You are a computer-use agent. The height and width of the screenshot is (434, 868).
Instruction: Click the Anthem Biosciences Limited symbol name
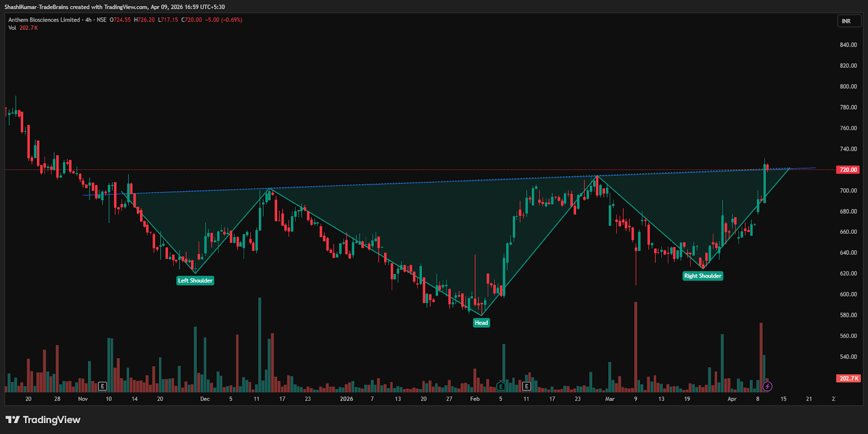[x=44, y=20]
